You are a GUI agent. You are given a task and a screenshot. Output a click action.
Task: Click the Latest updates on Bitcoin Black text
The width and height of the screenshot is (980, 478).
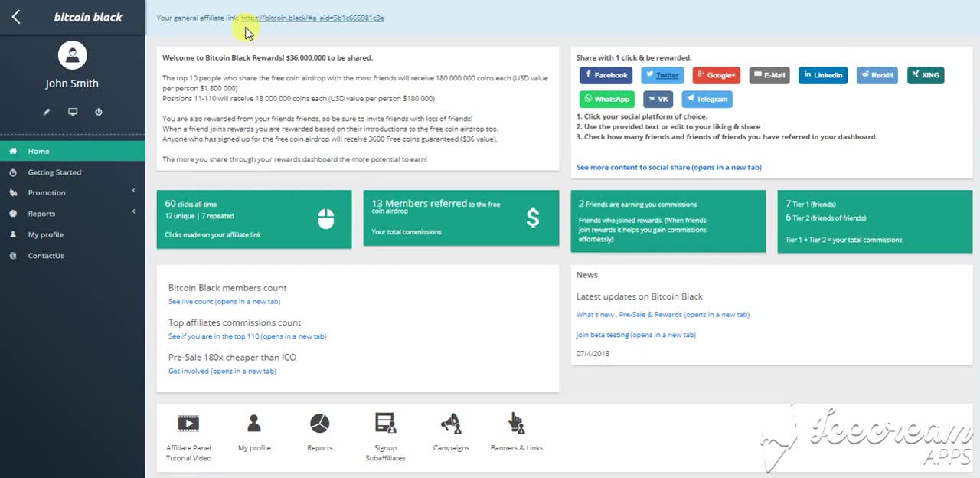click(x=639, y=296)
